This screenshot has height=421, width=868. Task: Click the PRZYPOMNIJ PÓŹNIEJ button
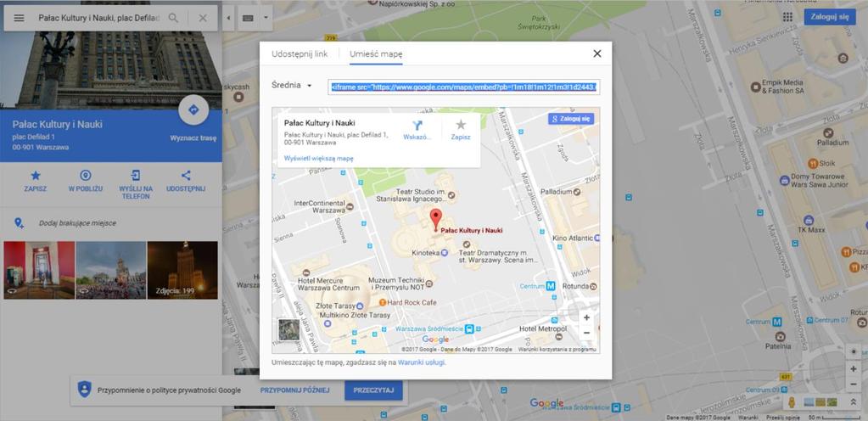coord(295,390)
